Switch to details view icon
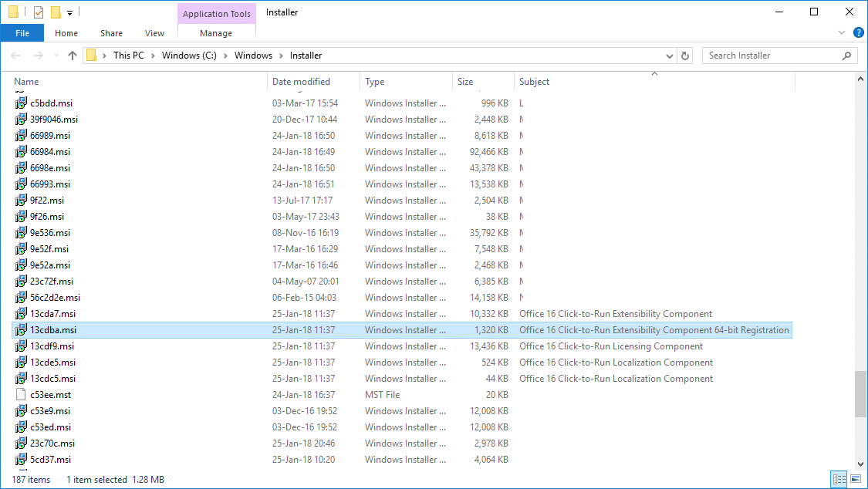This screenshot has height=489, width=868. [839, 479]
